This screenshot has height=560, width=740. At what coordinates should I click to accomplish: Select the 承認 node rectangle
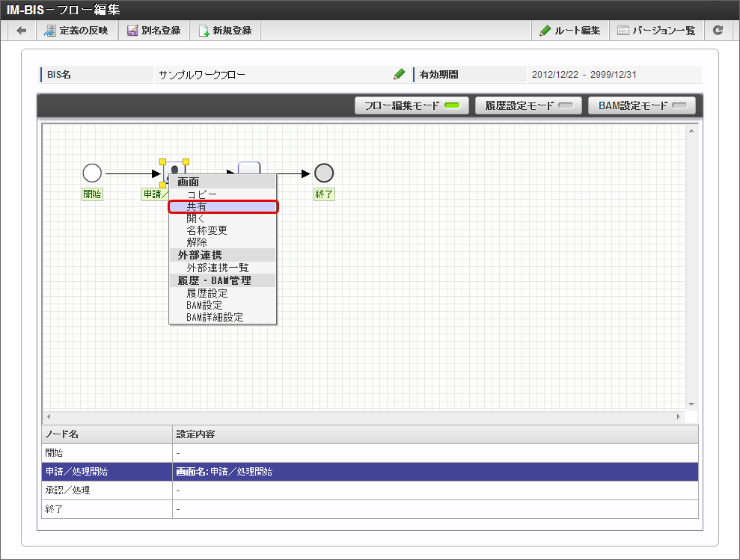[249, 168]
